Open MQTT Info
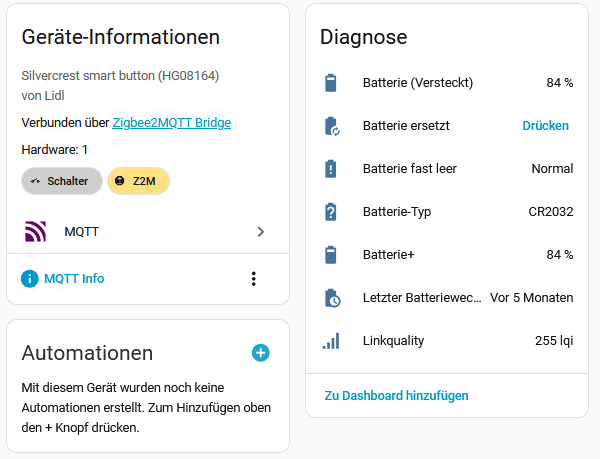This screenshot has height=459, width=600. (74, 279)
